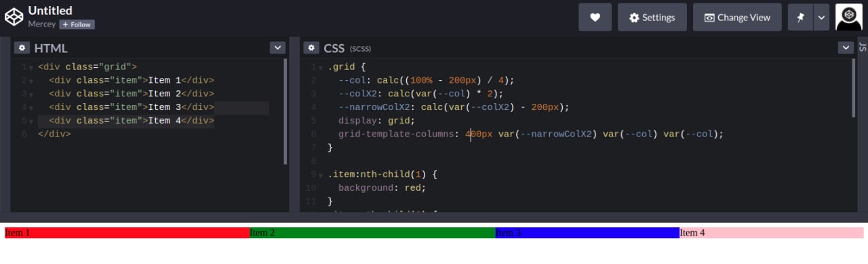868x264 pixels.
Task: Click the 'grid-template-columns' property text
Action: tap(396, 134)
